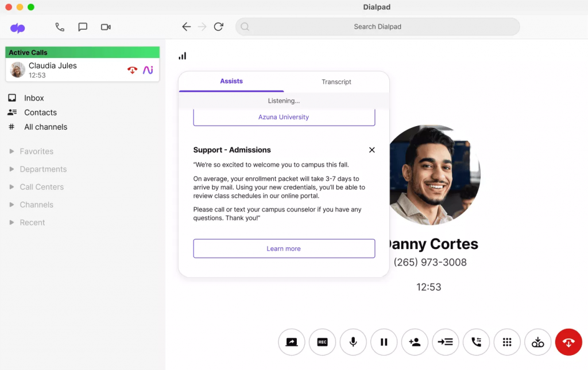Hang up using the red end call button
588x370 pixels.
[x=568, y=342]
